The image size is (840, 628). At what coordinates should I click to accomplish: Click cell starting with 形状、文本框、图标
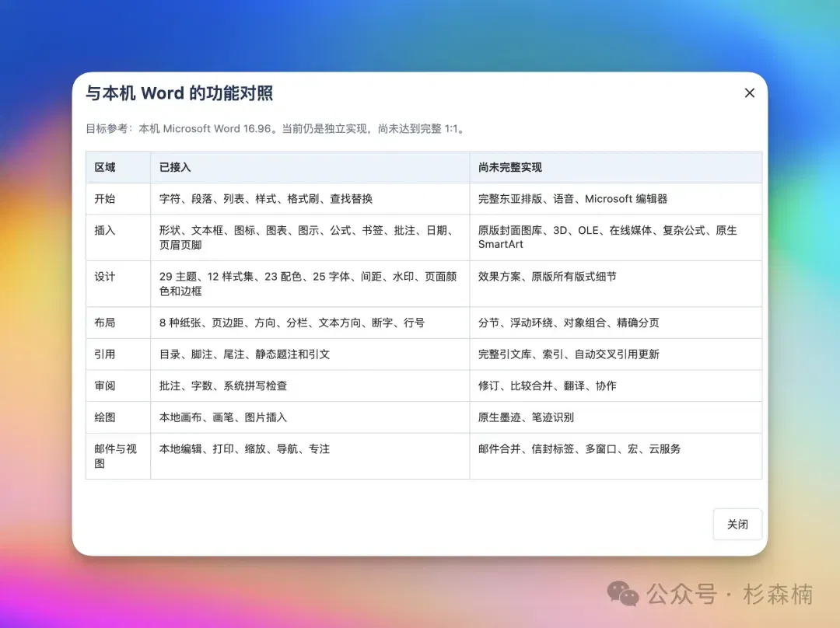pyautogui.click(x=310, y=238)
